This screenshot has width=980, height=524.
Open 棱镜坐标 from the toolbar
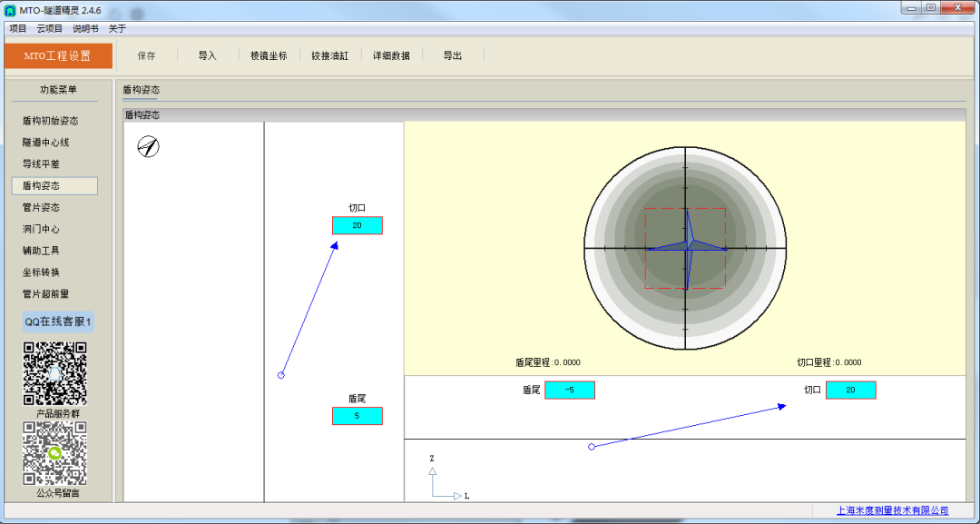[269, 55]
